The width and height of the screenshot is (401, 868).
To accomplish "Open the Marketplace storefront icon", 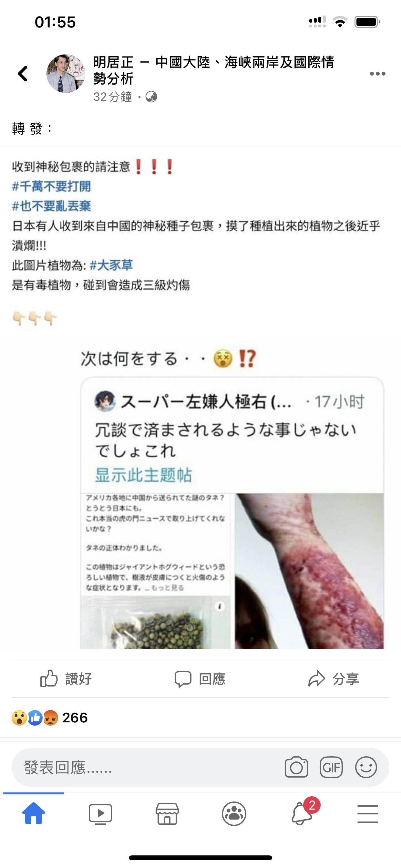I will tap(167, 814).
